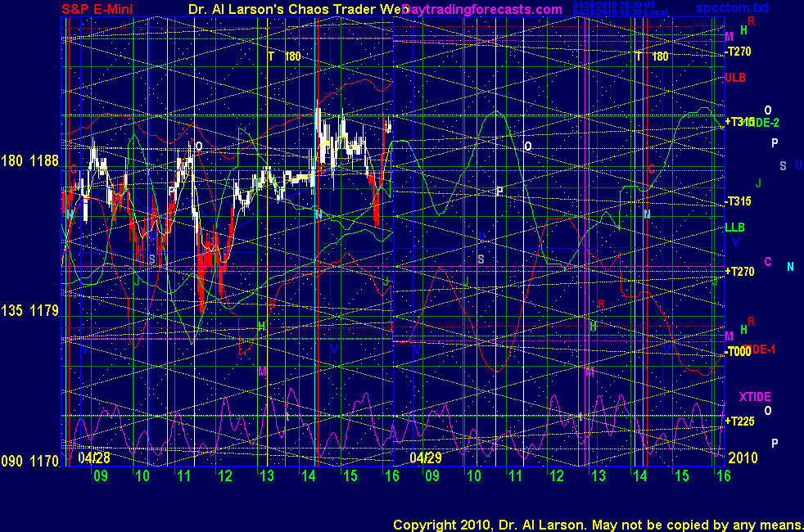Click the red "S&P E-Mini" chart title
The height and width of the screenshot is (532, 804).
97,9
